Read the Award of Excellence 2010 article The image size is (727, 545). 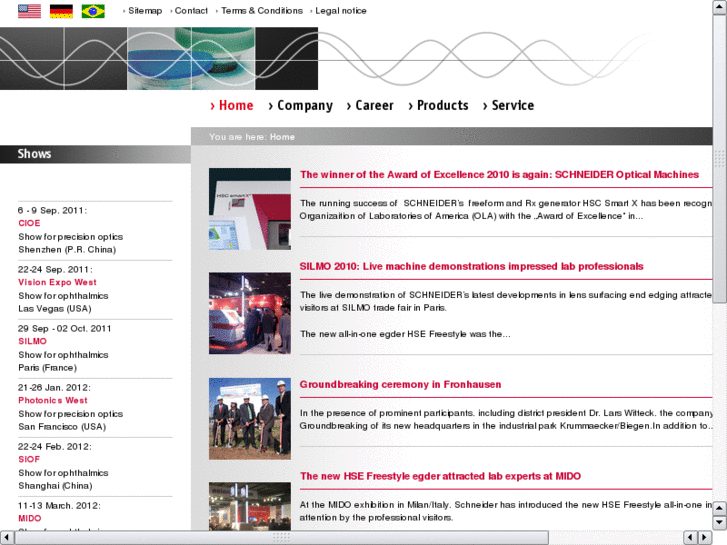pos(499,174)
